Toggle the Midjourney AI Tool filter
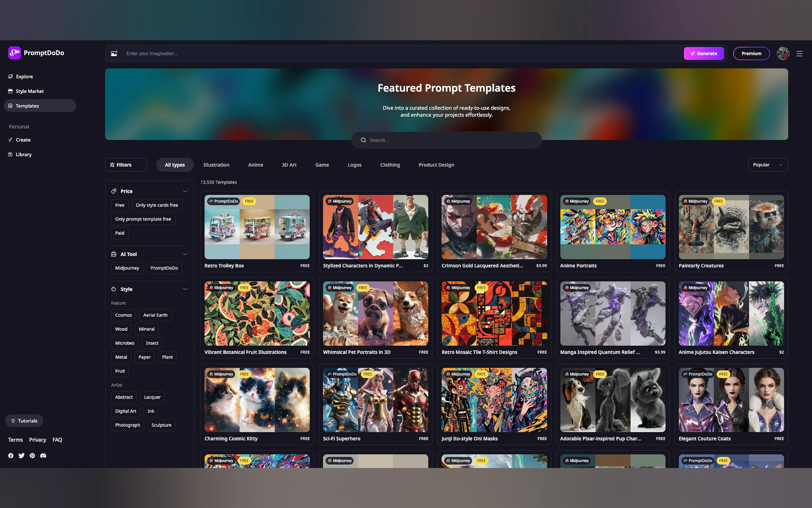812x508 pixels. 127,268
